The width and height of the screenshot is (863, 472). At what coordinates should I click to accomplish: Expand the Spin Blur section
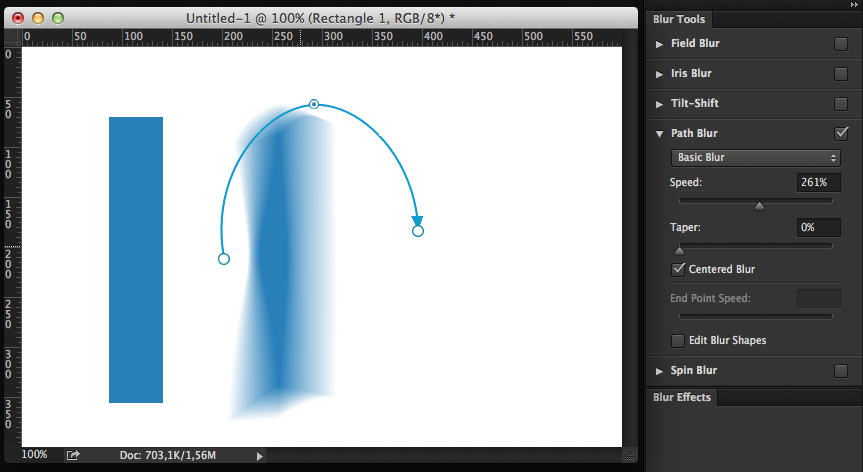tap(659, 371)
